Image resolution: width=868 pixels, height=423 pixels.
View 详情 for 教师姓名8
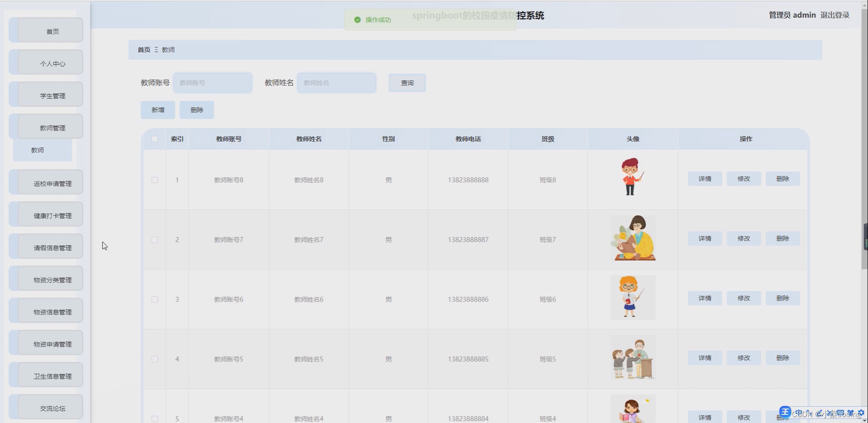(705, 179)
